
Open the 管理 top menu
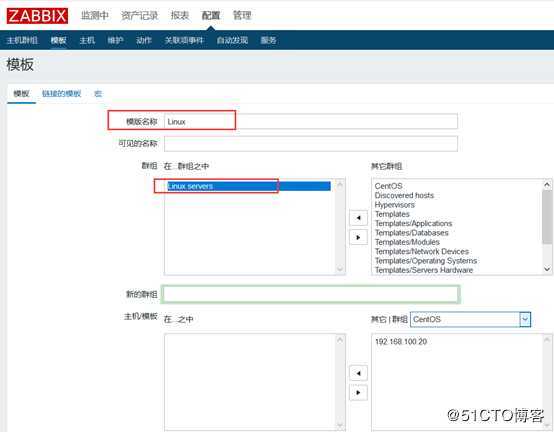[x=242, y=15]
